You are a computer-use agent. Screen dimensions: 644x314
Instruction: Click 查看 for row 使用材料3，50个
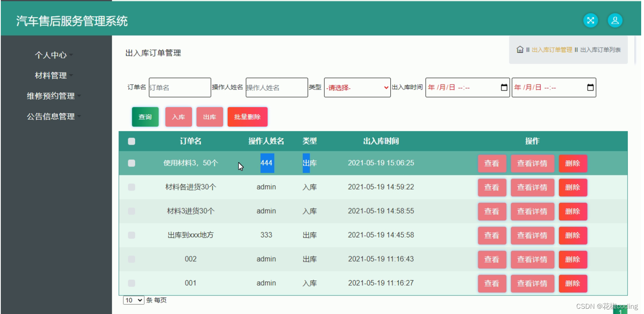point(492,163)
